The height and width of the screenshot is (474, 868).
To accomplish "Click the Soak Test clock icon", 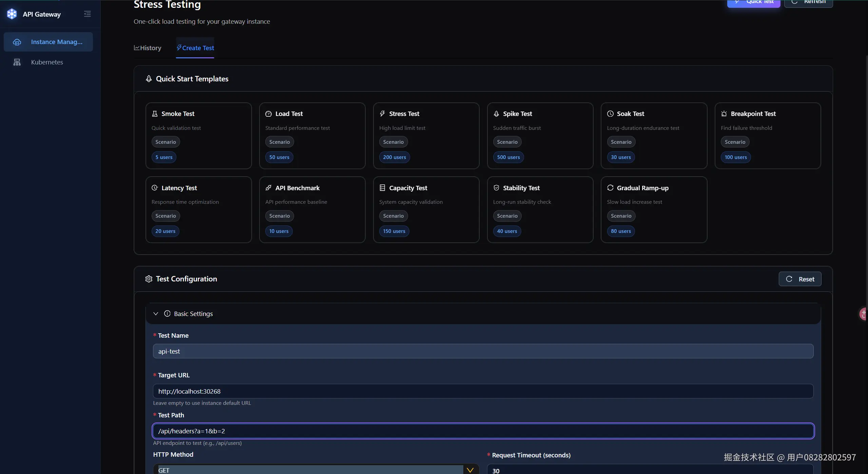I will [x=610, y=114].
